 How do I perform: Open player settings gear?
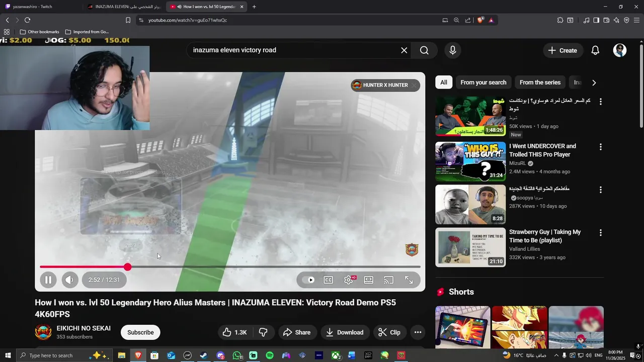(x=349, y=280)
